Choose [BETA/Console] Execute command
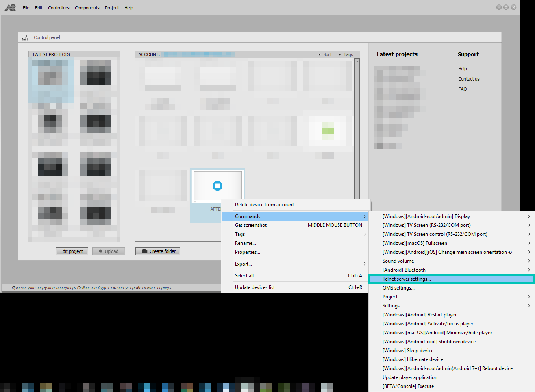The width and height of the screenshot is (535, 392). coord(451,386)
